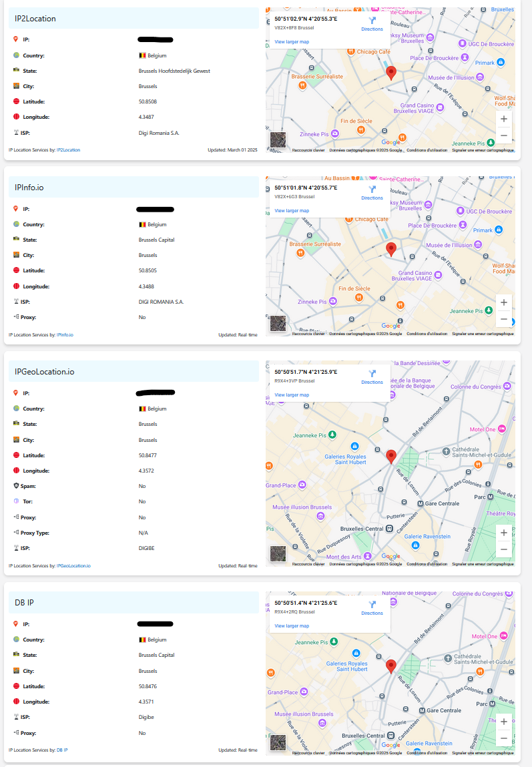This screenshot has height=767, width=532.
Task: Click Motel One marker in IPGeoLocation.io map
Action: pos(502,429)
